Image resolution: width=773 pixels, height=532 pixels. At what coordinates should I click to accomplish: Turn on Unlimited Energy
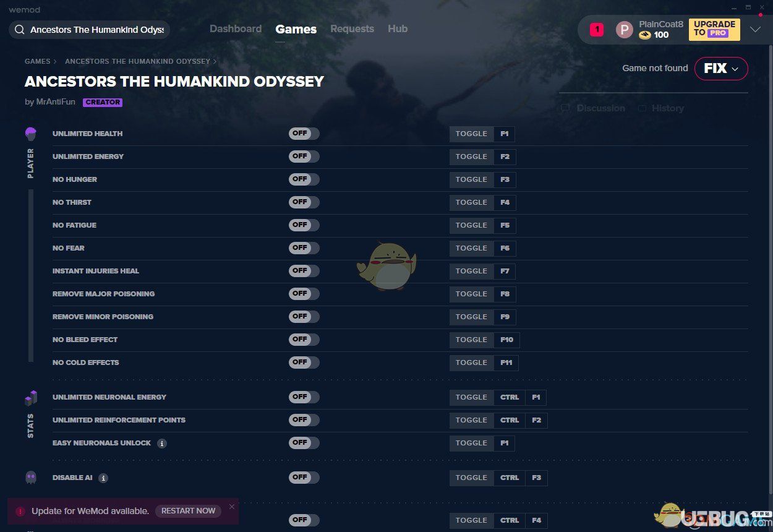click(x=304, y=157)
